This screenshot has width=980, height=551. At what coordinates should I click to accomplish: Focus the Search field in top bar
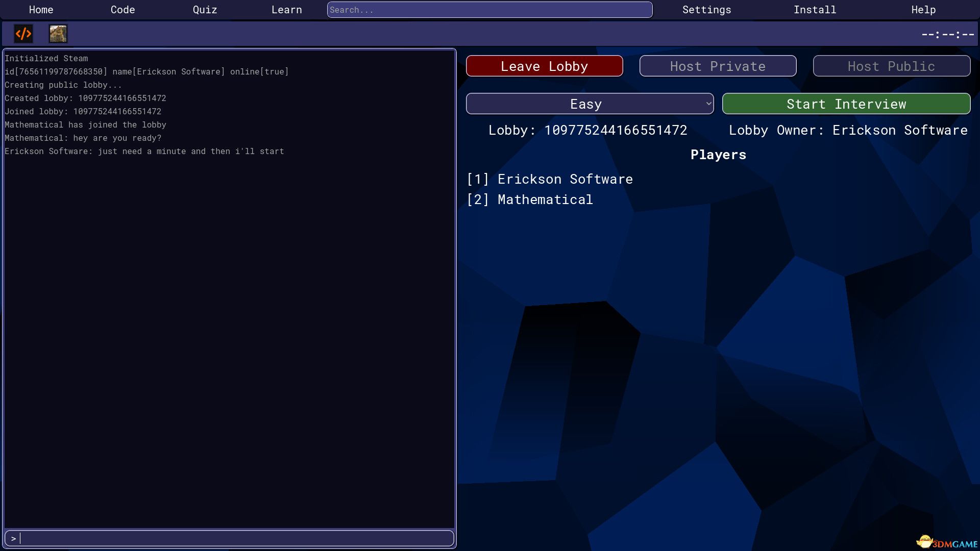click(x=489, y=10)
